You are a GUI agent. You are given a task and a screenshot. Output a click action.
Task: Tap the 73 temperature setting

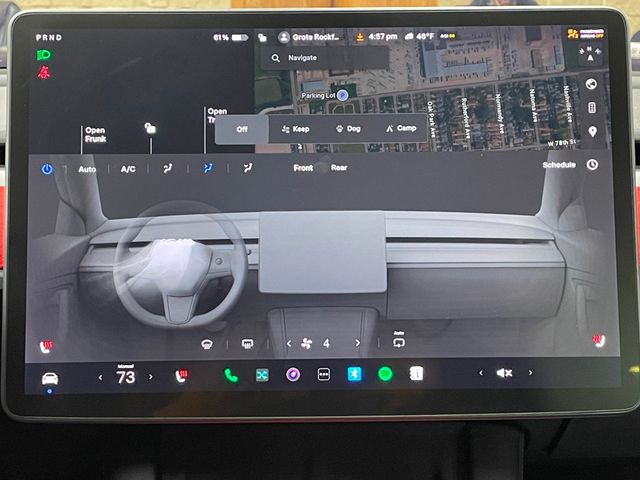126,377
